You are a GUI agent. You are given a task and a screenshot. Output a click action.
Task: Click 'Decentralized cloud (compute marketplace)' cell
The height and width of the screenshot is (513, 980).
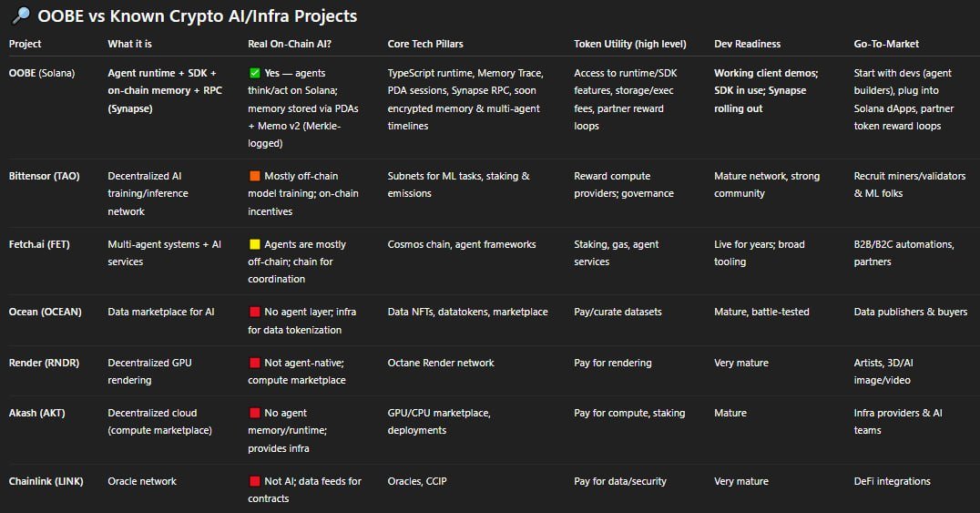(x=160, y=422)
